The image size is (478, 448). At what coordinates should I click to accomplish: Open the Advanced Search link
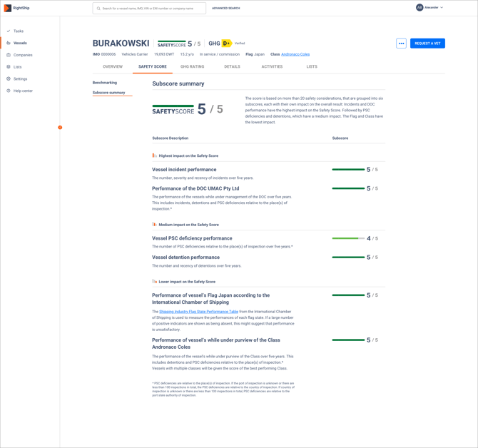click(x=226, y=9)
